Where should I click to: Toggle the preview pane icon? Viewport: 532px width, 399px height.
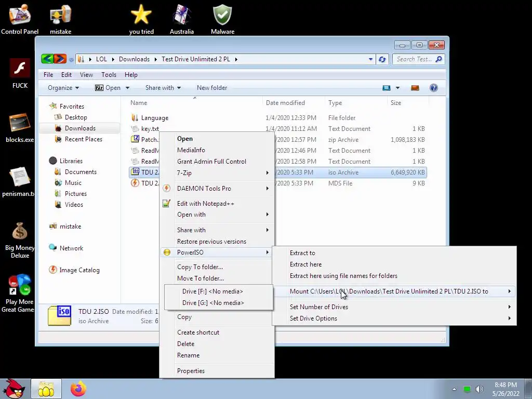point(415,88)
